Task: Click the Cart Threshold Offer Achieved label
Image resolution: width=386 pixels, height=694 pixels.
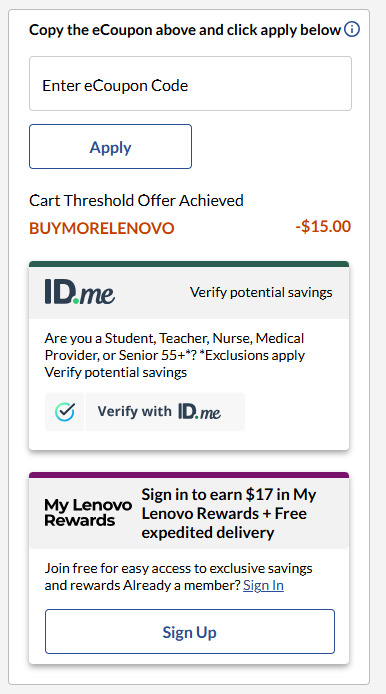Action: click(x=136, y=200)
